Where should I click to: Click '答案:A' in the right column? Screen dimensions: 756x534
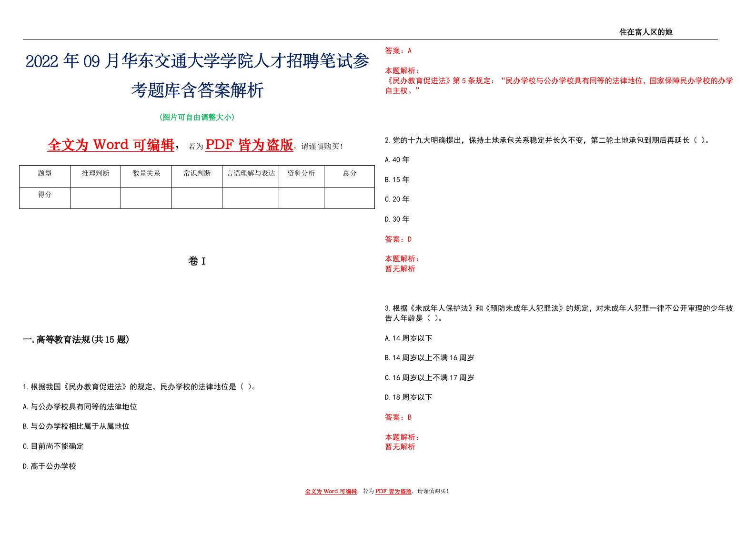coord(398,51)
